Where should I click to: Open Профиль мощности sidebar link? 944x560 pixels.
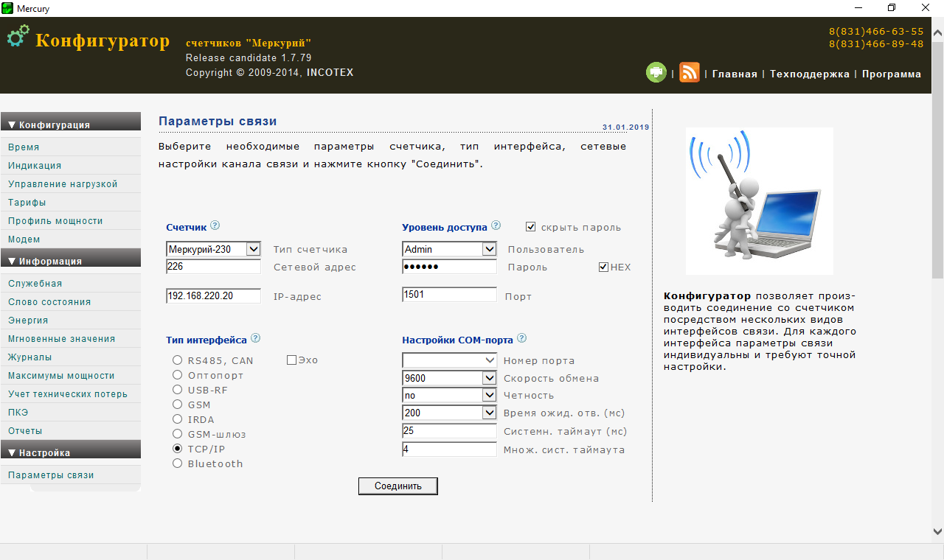pos(56,221)
